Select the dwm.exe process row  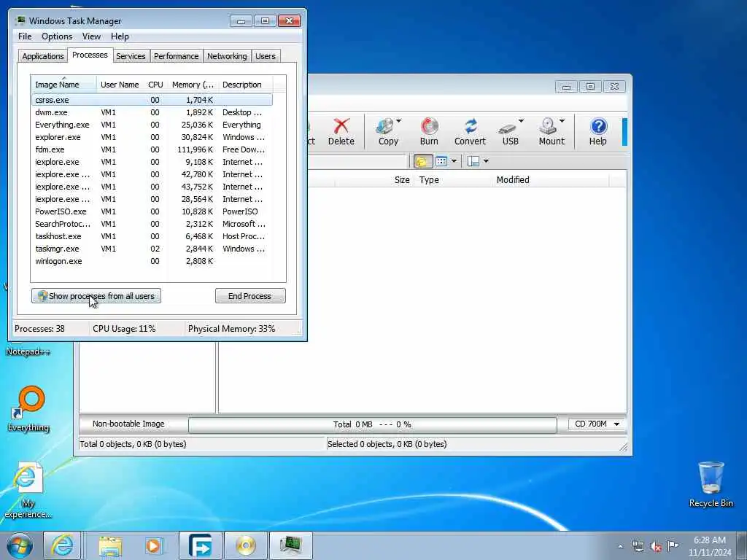click(x=152, y=112)
